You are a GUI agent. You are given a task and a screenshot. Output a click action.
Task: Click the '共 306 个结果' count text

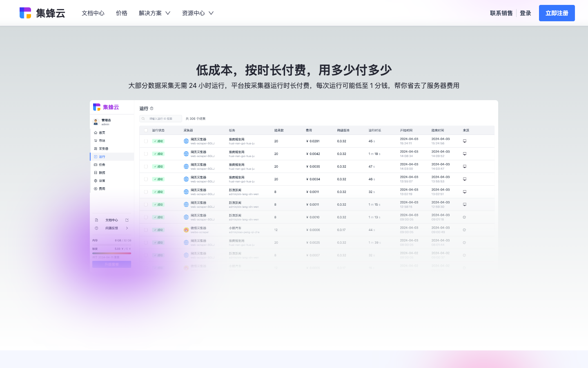196,119
